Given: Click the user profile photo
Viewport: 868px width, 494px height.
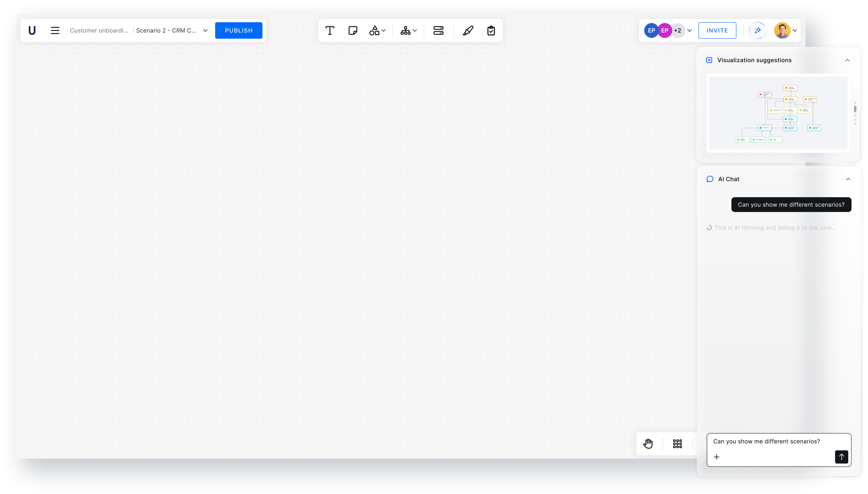Looking at the screenshot, I should point(782,31).
